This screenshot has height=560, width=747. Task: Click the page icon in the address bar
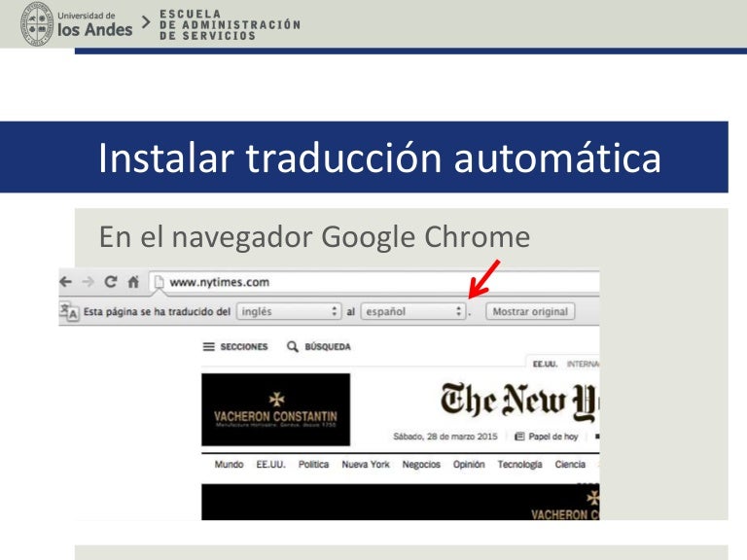tap(159, 282)
